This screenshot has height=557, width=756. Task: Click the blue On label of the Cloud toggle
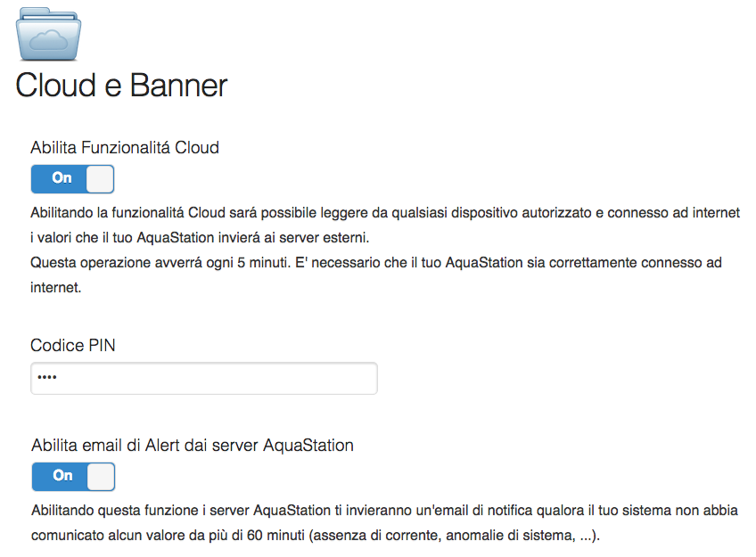(x=62, y=178)
